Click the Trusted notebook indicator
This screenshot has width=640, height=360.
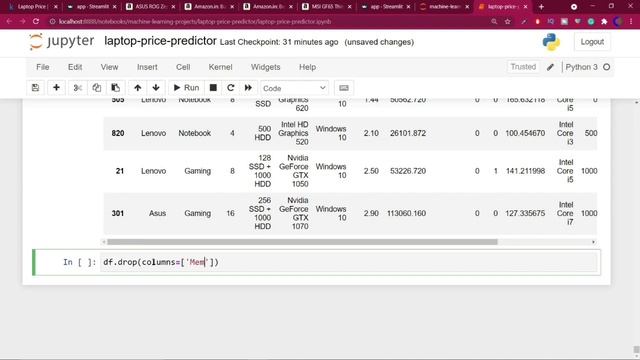click(523, 67)
